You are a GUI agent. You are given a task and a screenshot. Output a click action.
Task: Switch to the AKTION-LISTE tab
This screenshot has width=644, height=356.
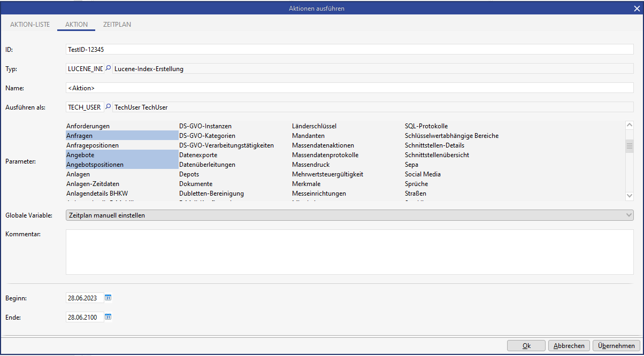click(30, 25)
